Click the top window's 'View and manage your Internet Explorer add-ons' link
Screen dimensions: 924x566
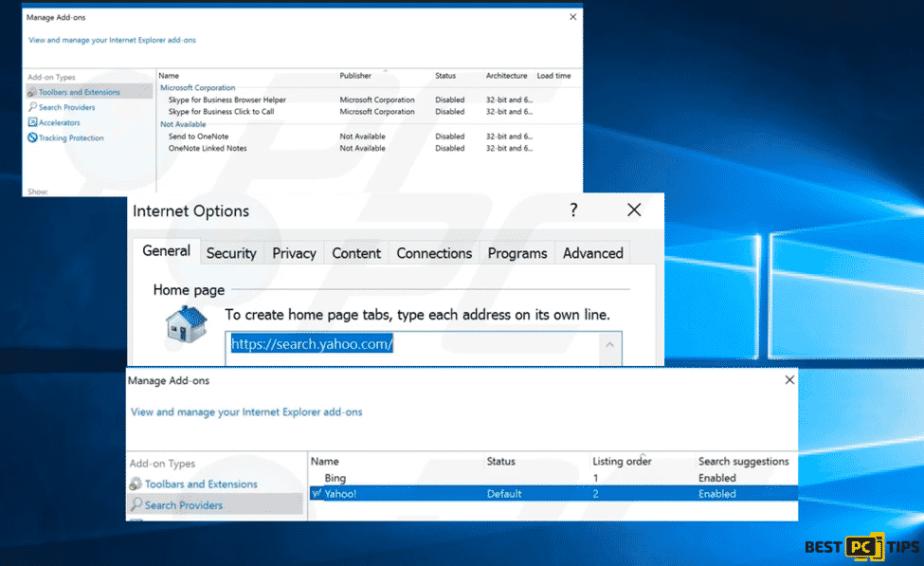pos(112,40)
